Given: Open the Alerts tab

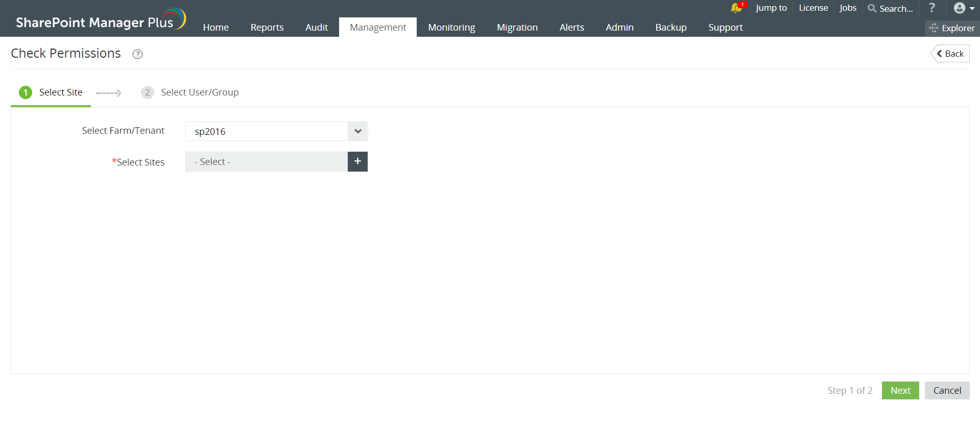Looking at the screenshot, I should (x=571, y=28).
